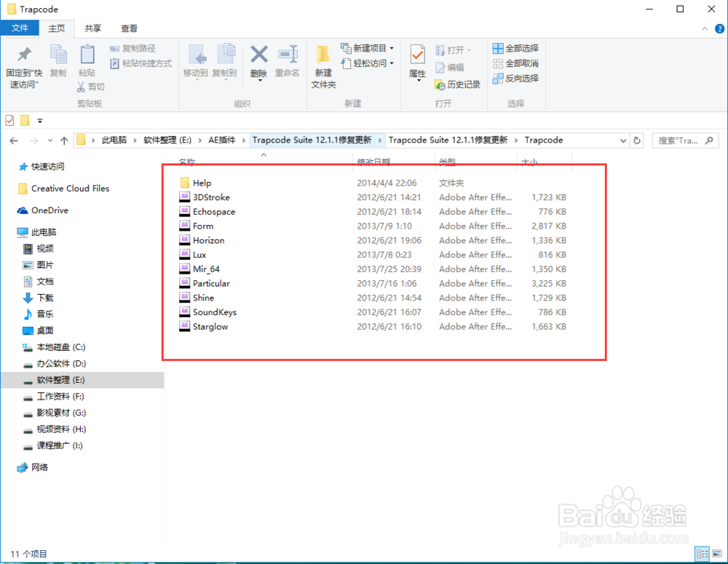Select the Help folder
The height and width of the screenshot is (564, 728).
202,183
